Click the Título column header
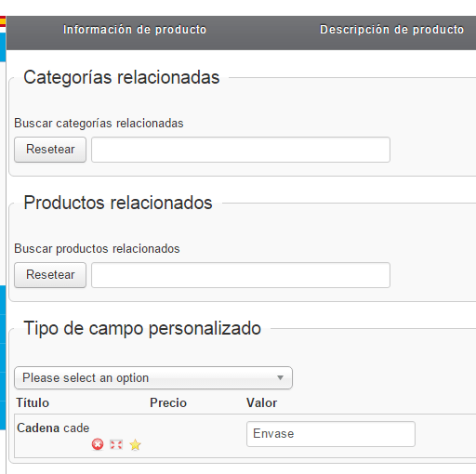 33,402
